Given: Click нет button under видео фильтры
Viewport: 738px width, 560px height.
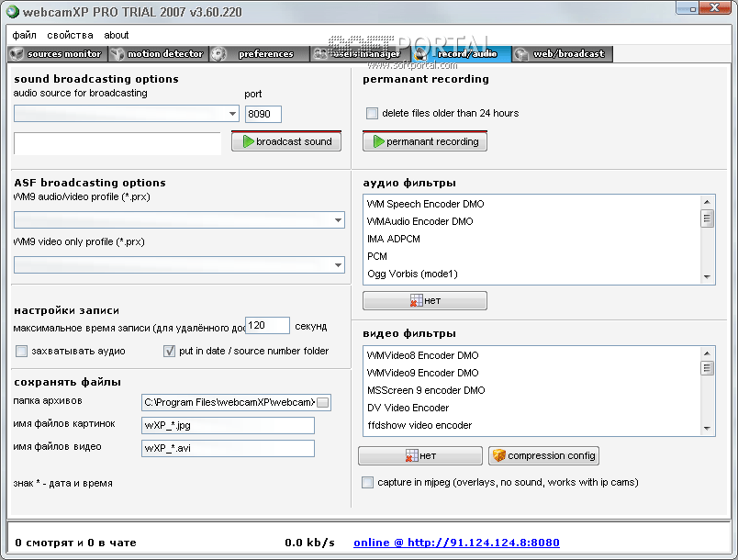Looking at the screenshot, I should tap(420, 455).
